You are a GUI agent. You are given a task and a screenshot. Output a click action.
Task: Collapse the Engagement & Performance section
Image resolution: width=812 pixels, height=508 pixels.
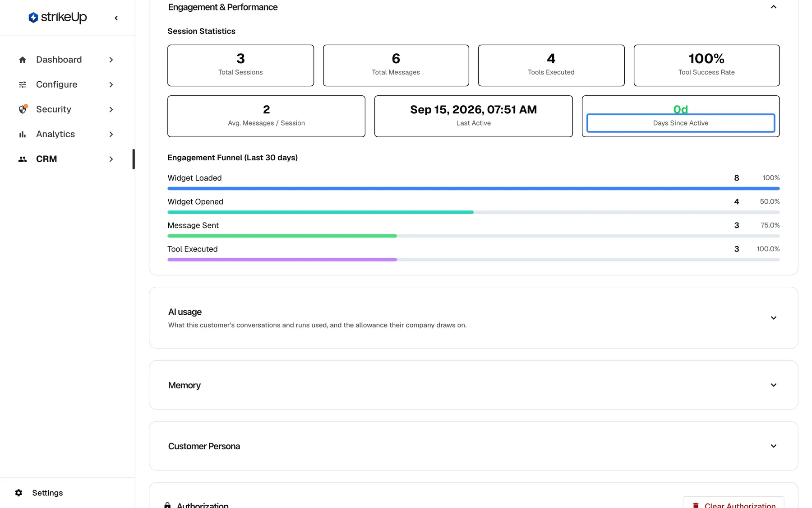[x=773, y=7]
